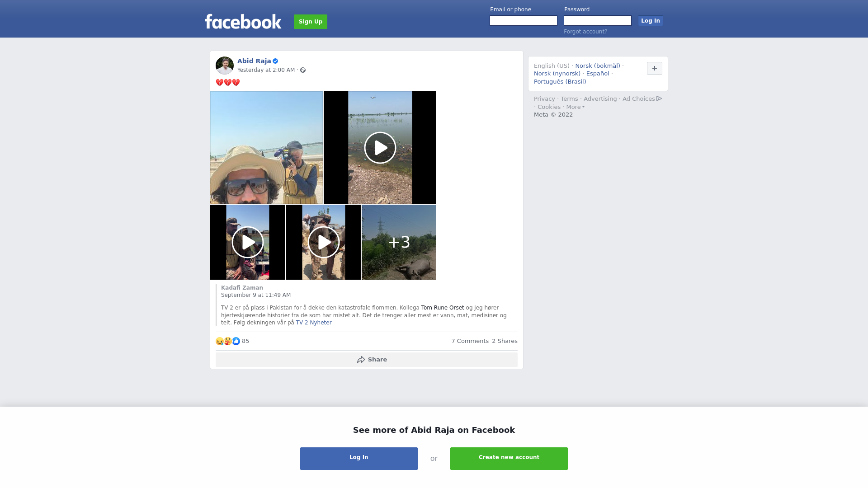
Task: Click the reaction emoji icons beside 85
Action: click(227, 341)
